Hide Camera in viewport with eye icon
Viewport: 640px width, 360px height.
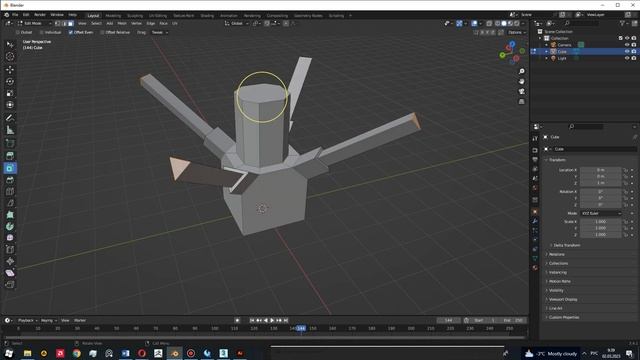click(627, 45)
